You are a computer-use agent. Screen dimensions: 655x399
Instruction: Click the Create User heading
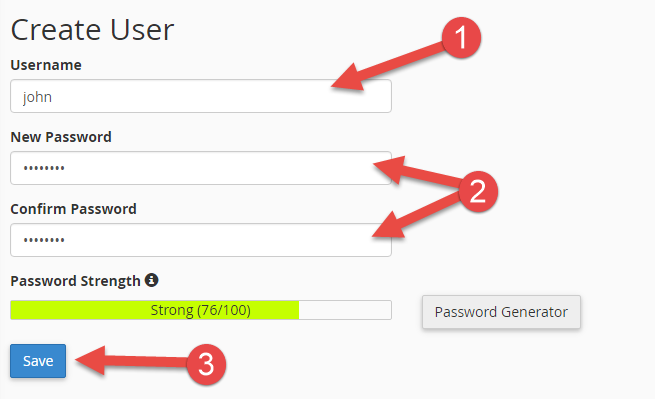pos(92,30)
